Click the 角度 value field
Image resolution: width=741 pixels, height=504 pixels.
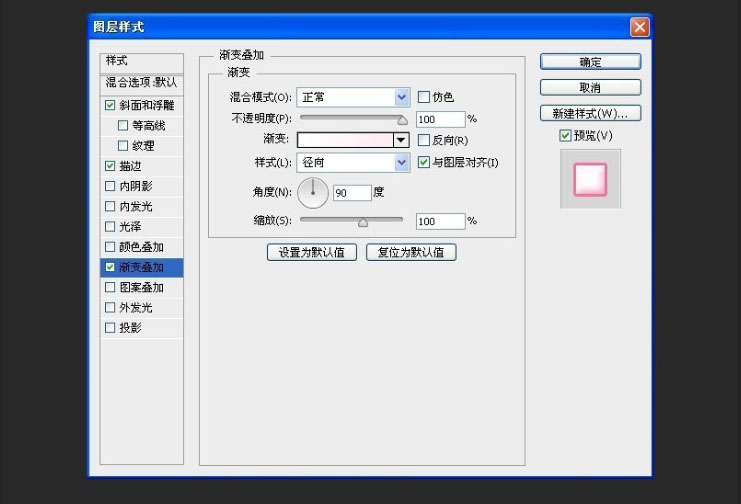(x=352, y=193)
